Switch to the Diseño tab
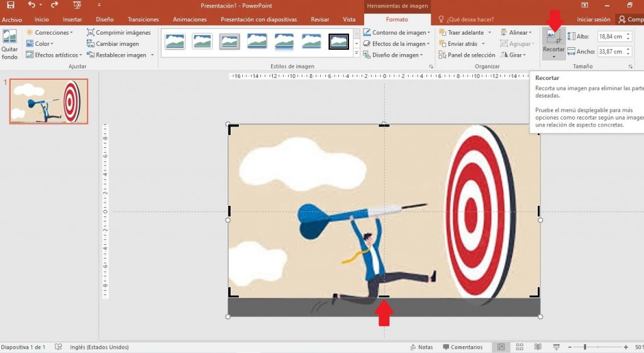Image resolution: width=644 pixels, height=353 pixels. (x=105, y=20)
